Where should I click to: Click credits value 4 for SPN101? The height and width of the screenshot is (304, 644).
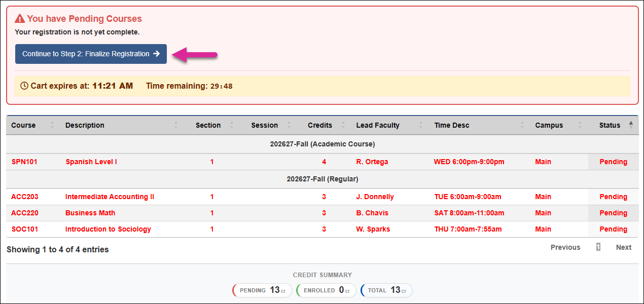tap(324, 162)
